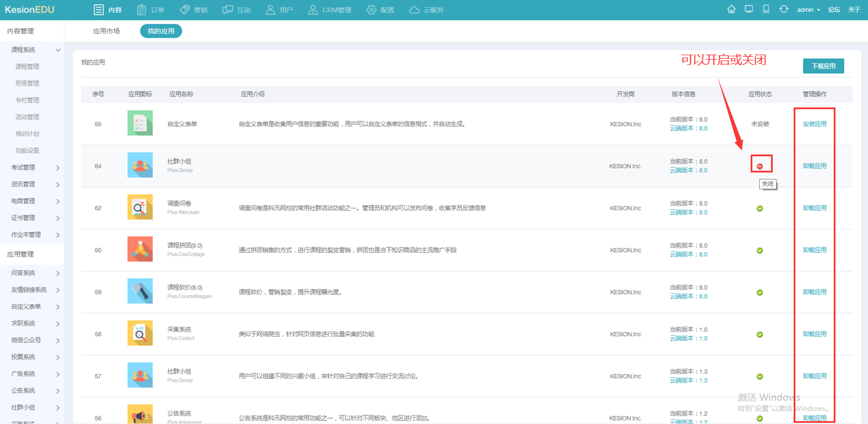Click the 下载应用 button

pyautogui.click(x=823, y=66)
